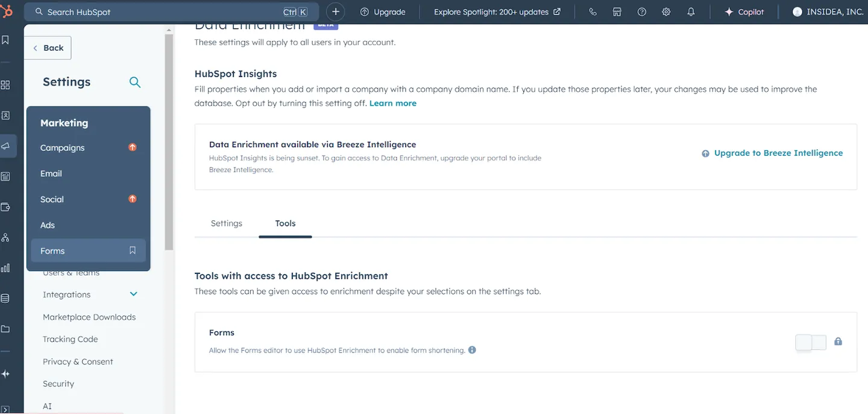868x414 pixels.
Task: Open the help question mark icon
Action: point(642,11)
